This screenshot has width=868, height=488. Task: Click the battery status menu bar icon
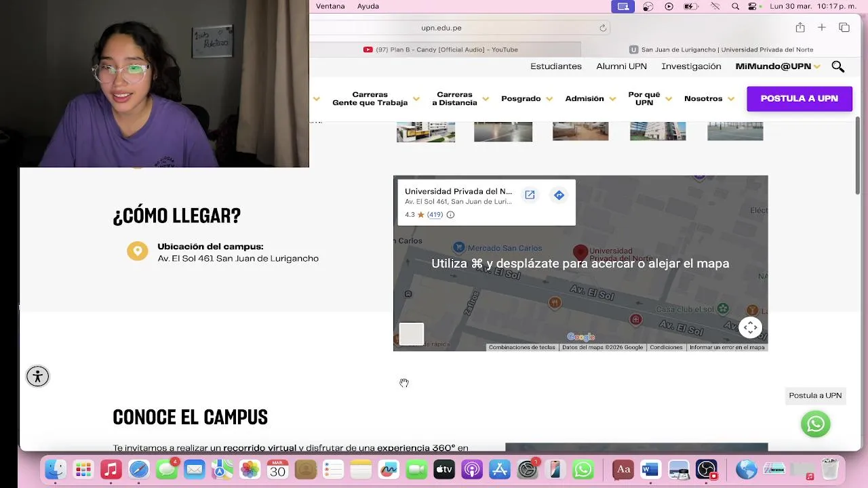(691, 6)
